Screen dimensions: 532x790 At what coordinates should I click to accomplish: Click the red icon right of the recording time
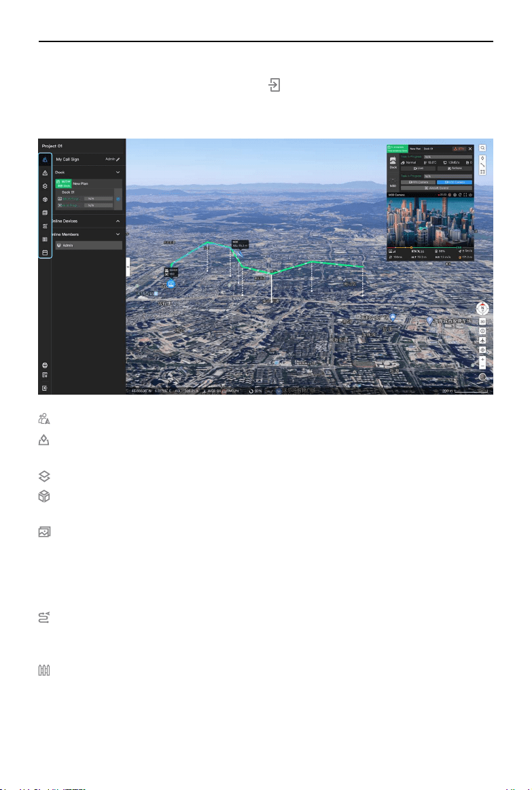click(x=449, y=194)
